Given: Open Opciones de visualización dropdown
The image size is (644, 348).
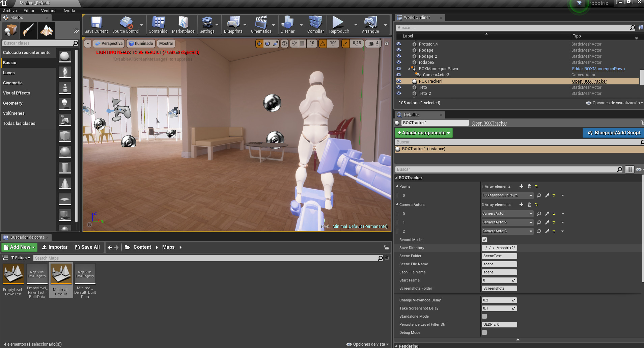Looking at the screenshot, I should click(x=614, y=103).
